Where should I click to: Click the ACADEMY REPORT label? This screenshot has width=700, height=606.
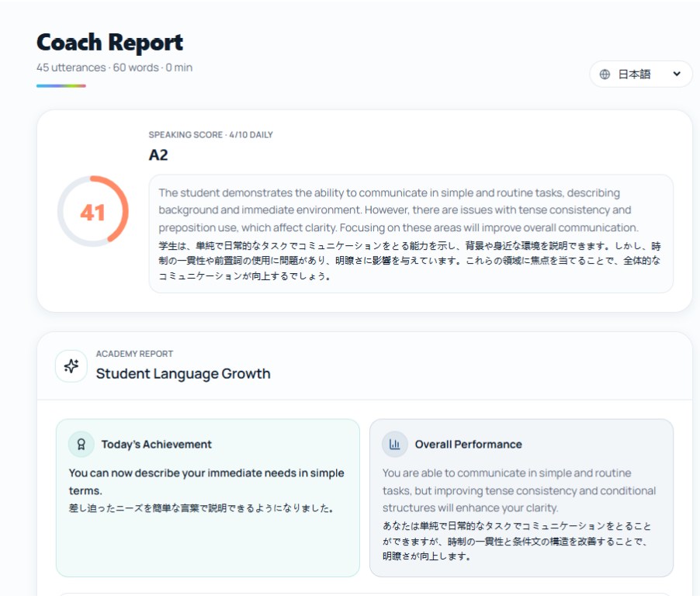tap(134, 354)
